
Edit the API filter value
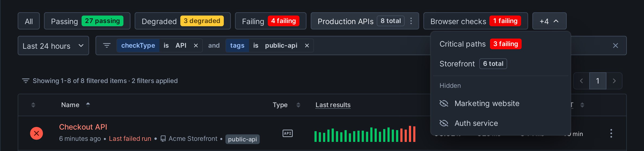(181, 46)
